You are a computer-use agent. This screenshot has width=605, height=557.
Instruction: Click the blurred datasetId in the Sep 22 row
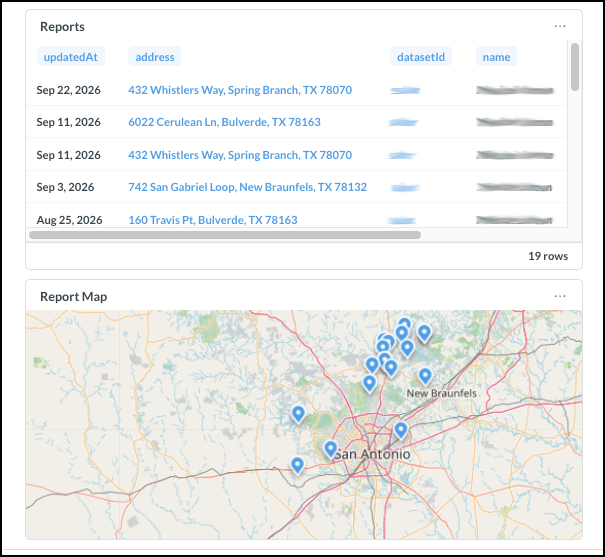point(405,91)
